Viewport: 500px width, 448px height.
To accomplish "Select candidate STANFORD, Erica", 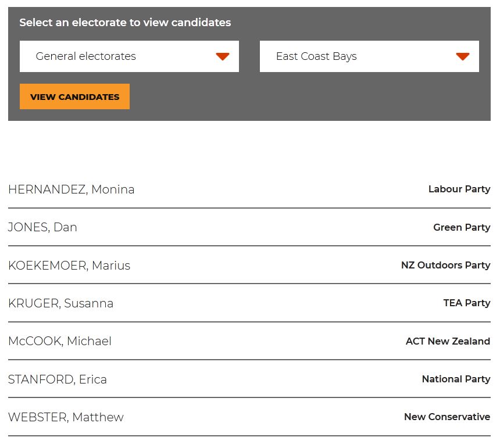I will pyautogui.click(x=58, y=379).
